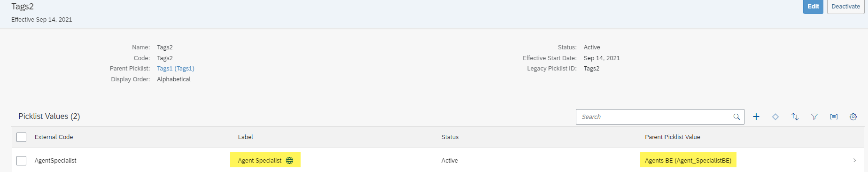This screenshot has width=868, height=172.
Task: Open translations globe beside Agent Specialist
Action: [289, 160]
